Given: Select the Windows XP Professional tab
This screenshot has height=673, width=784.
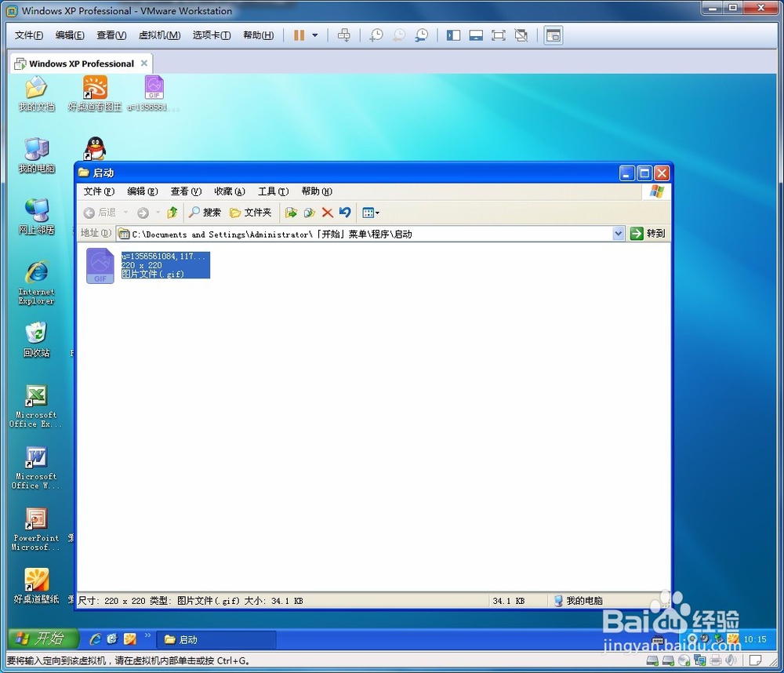Looking at the screenshot, I should pos(81,64).
